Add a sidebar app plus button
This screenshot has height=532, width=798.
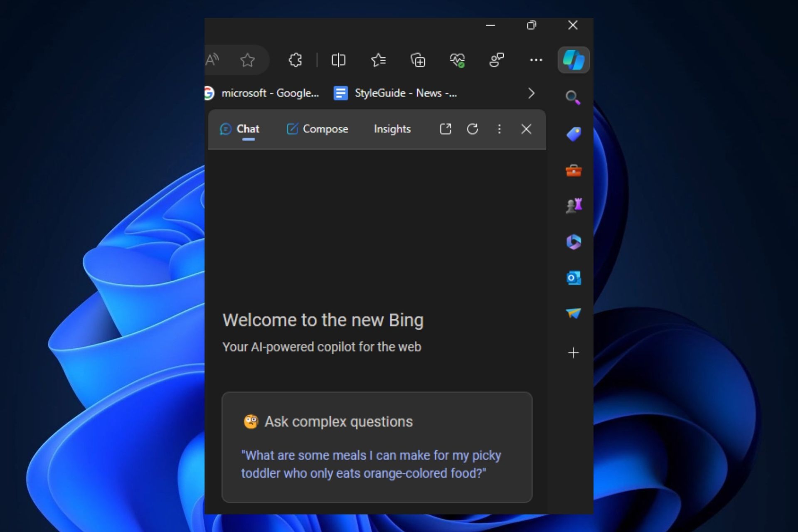[x=573, y=353]
